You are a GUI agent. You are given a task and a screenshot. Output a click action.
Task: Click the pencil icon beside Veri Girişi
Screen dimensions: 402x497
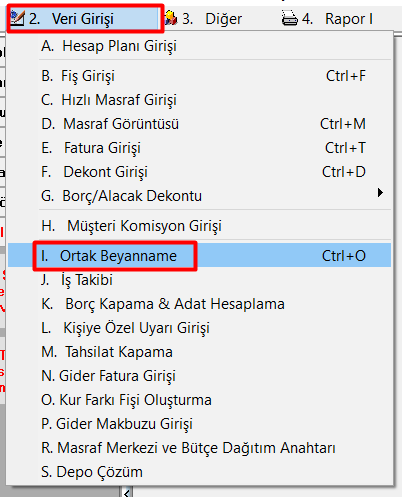(x=17, y=18)
